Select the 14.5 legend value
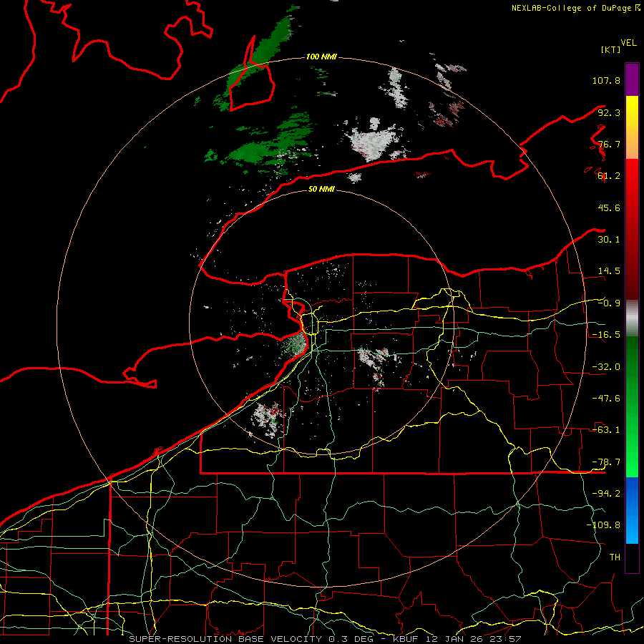 click(x=609, y=271)
